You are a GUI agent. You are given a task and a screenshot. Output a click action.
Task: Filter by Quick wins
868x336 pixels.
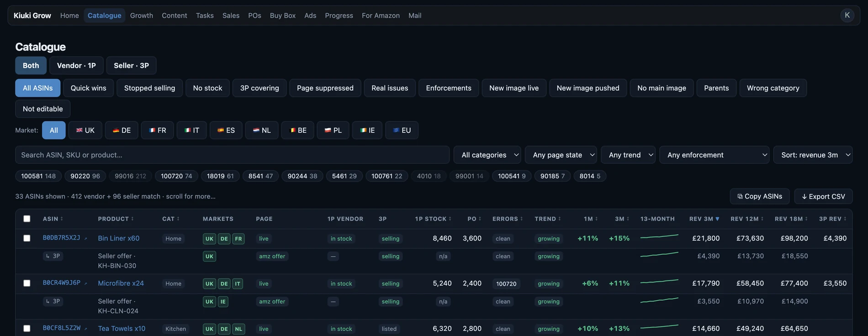tap(88, 88)
